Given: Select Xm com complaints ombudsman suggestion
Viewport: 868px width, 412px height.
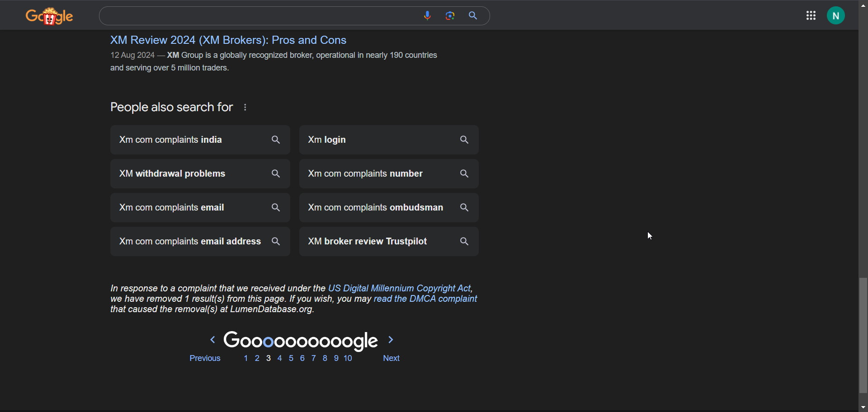Looking at the screenshot, I should point(375,208).
